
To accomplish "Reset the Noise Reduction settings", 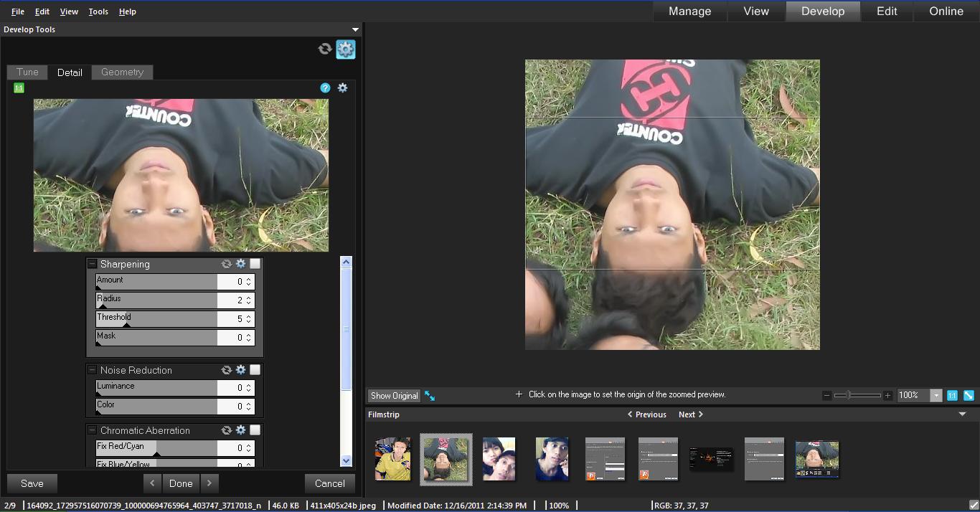I will 226,370.
